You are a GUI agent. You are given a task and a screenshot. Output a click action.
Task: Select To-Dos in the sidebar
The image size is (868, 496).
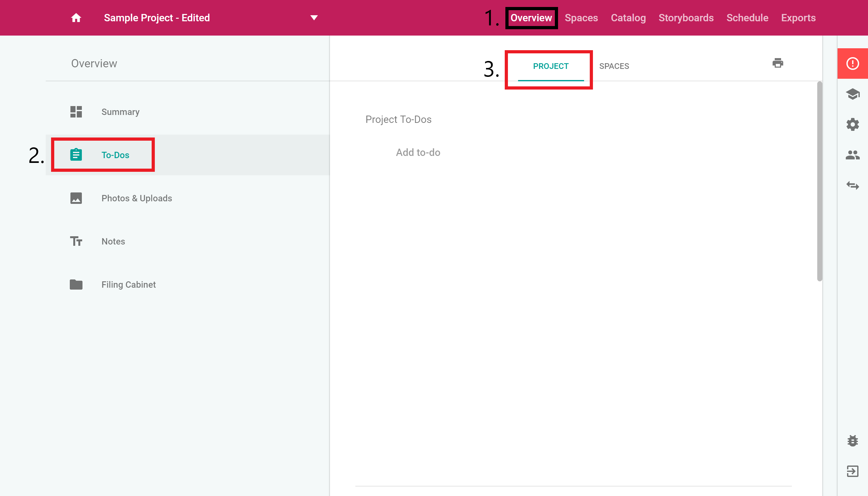(x=187, y=155)
